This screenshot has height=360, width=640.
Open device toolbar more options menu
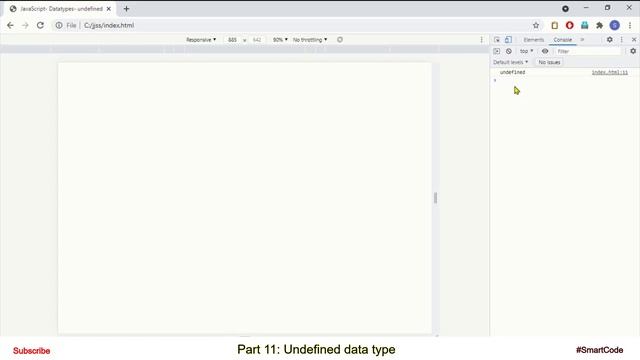[481, 40]
